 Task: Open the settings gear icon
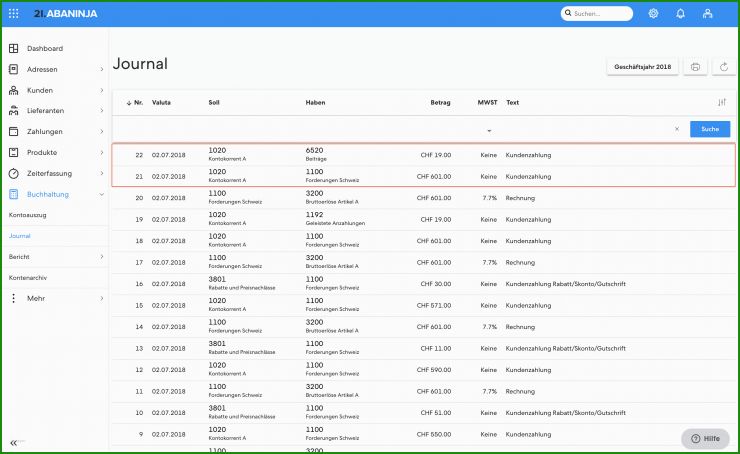(x=653, y=14)
